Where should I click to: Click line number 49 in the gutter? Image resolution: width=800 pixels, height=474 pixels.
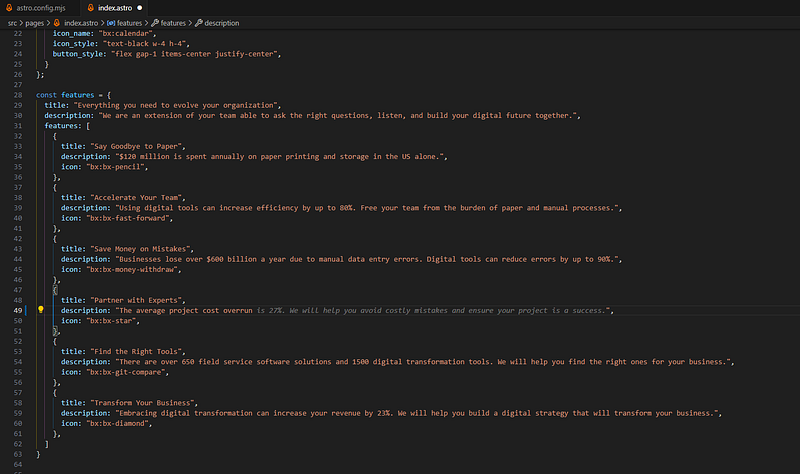18,310
